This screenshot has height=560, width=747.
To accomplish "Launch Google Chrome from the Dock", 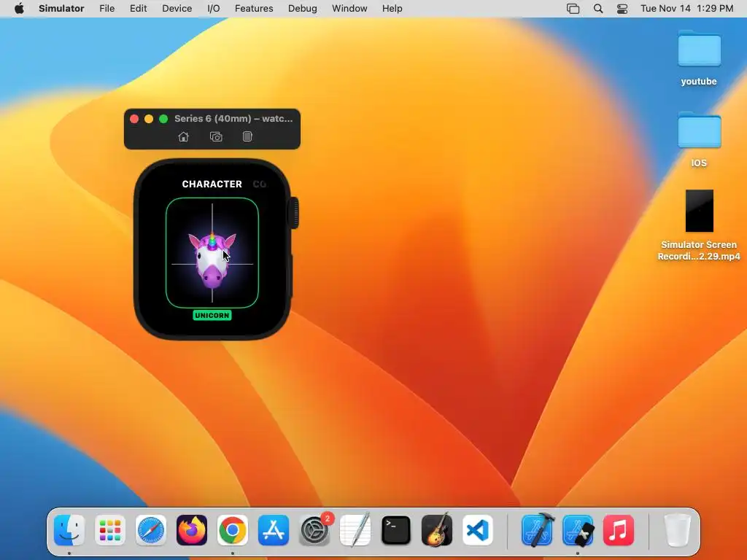I will (x=233, y=530).
